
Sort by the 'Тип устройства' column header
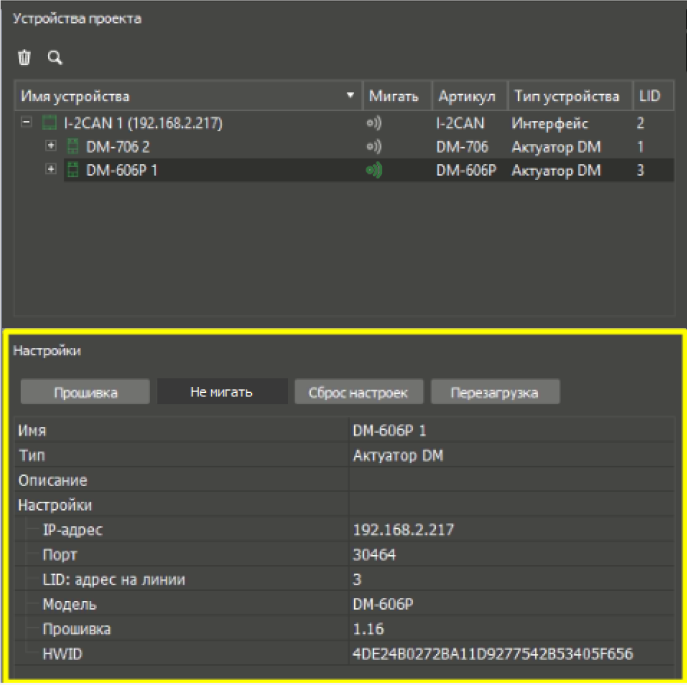coord(567,96)
